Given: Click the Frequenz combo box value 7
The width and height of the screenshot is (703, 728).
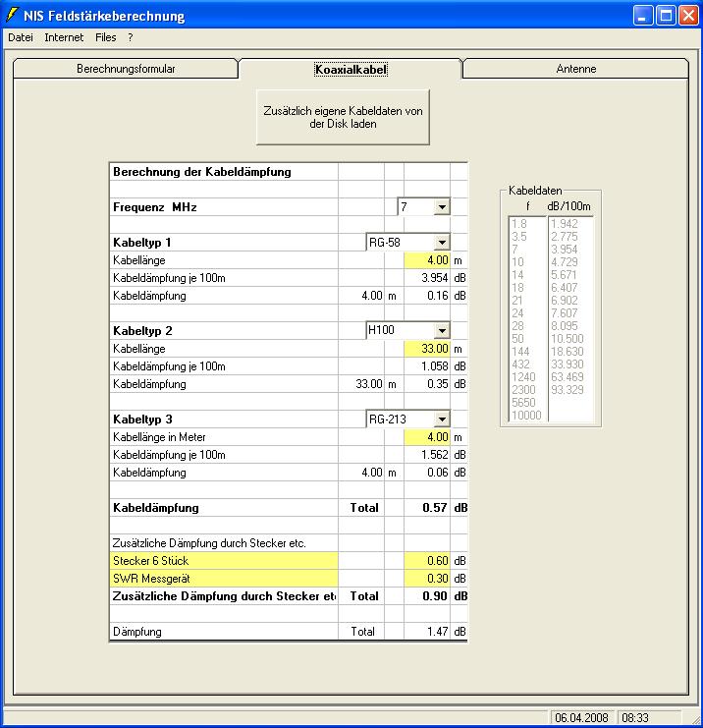Looking at the screenshot, I should (x=416, y=207).
